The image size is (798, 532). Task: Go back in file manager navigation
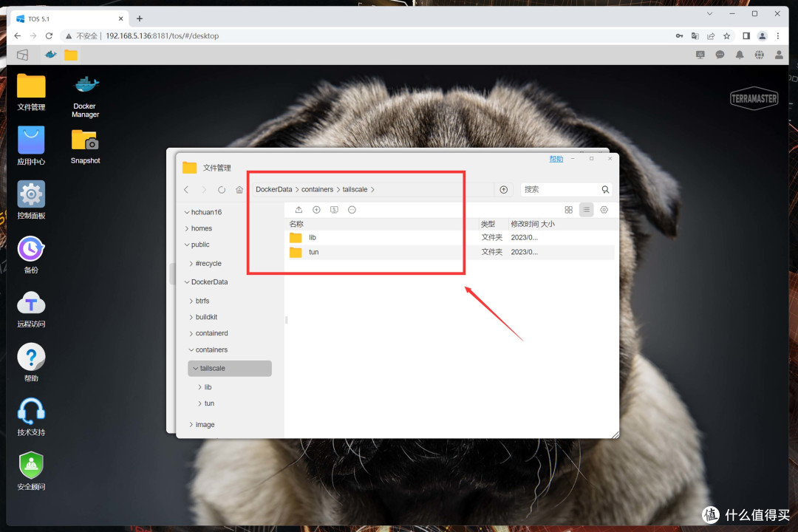point(186,189)
